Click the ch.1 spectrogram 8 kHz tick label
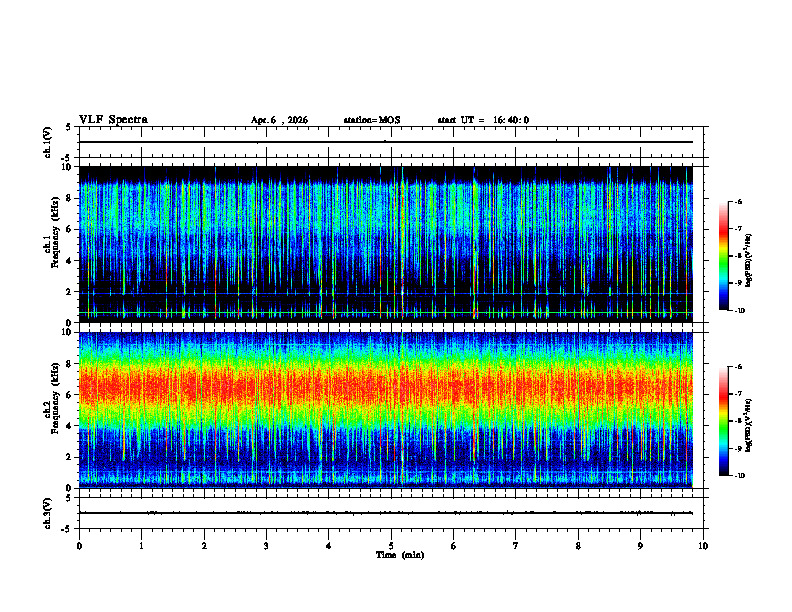Viewport: 792px width, 612px height. tap(70, 198)
